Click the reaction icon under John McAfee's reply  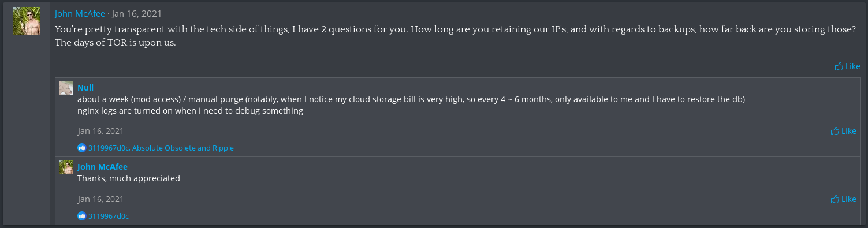(81, 216)
